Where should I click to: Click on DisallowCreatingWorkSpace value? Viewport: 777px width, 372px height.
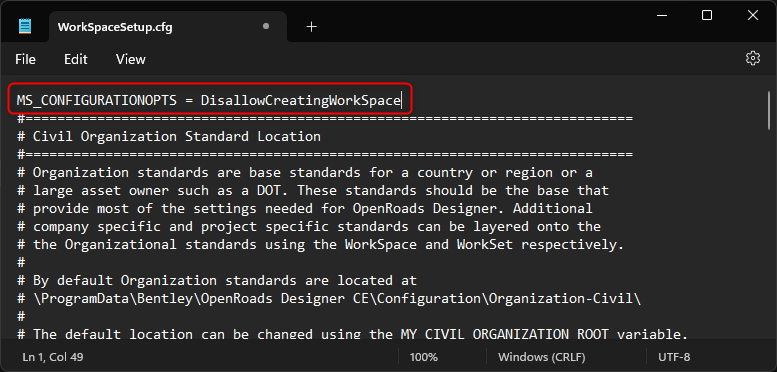(x=300, y=101)
